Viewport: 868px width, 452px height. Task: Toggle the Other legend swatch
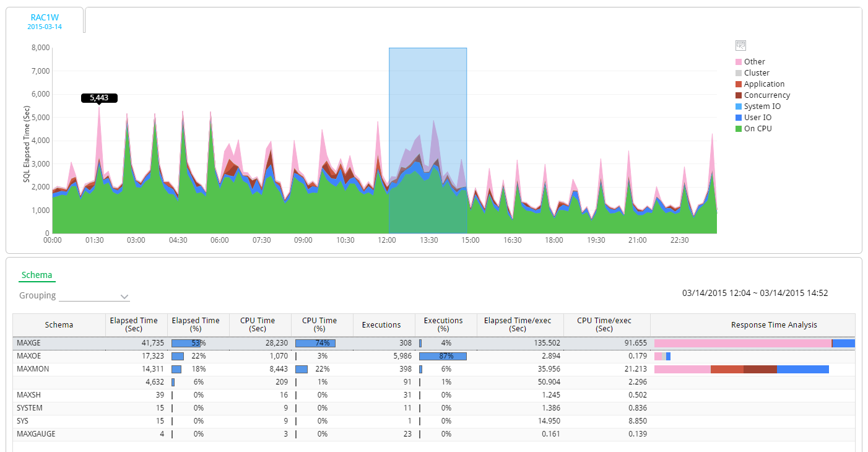pos(739,62)
